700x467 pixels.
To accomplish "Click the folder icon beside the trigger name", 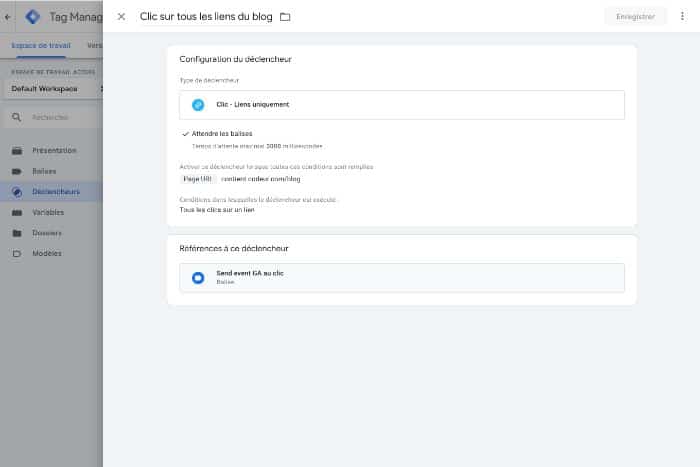I will (285, 17).
